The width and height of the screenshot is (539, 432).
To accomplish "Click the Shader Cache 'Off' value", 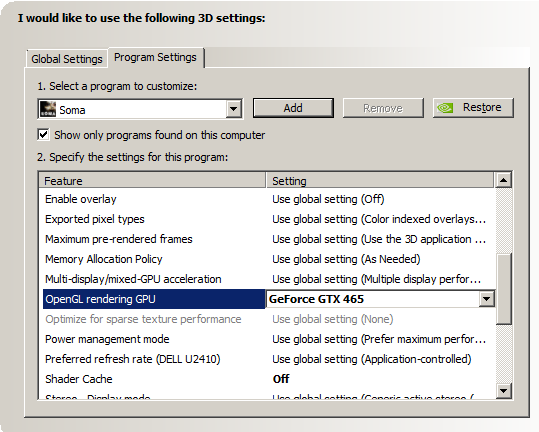I will (x=281, y=379).
